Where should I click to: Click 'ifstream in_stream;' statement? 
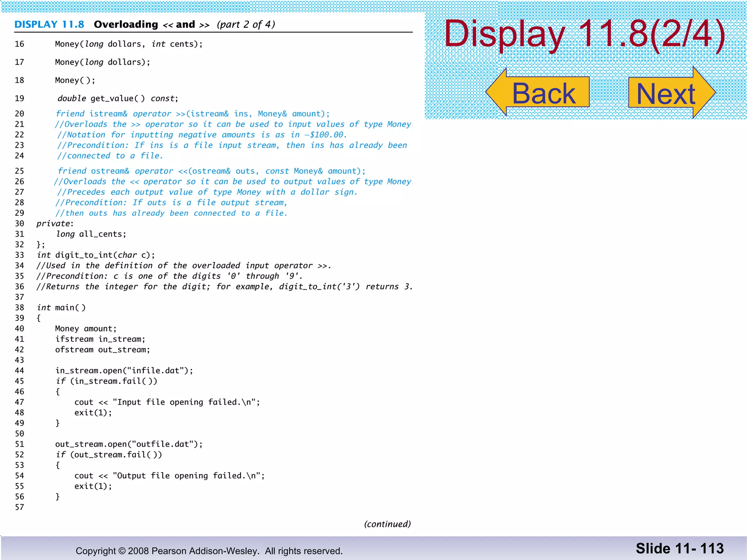pyautogui.click(x=100, y=339)
